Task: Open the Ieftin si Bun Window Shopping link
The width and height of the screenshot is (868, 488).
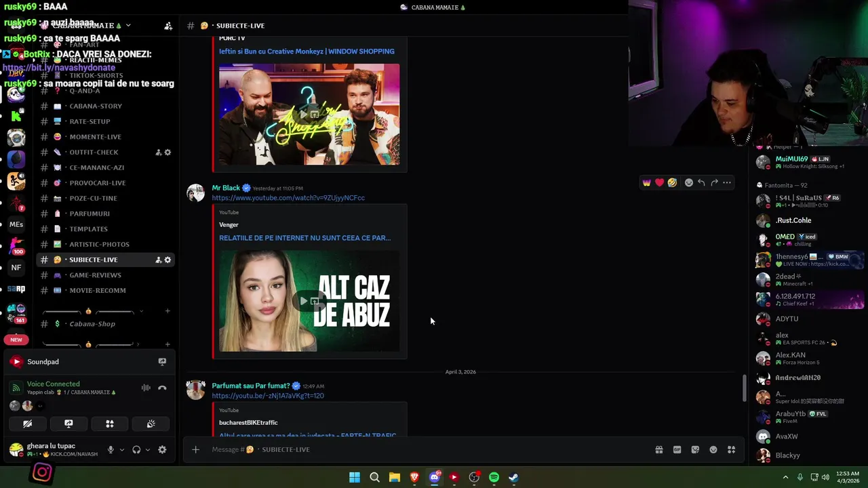Action: 307,52
